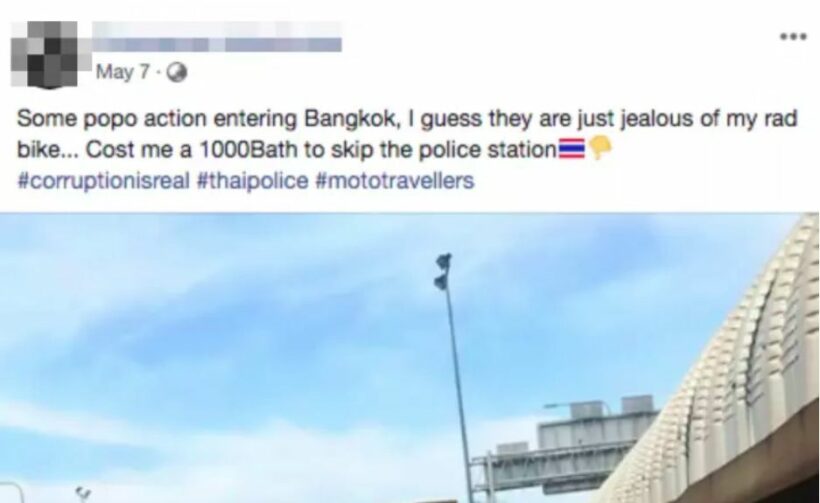Open the attached post photo
Image resolution: width=820 pixels, height=503 pixels.
click(409, 358)
